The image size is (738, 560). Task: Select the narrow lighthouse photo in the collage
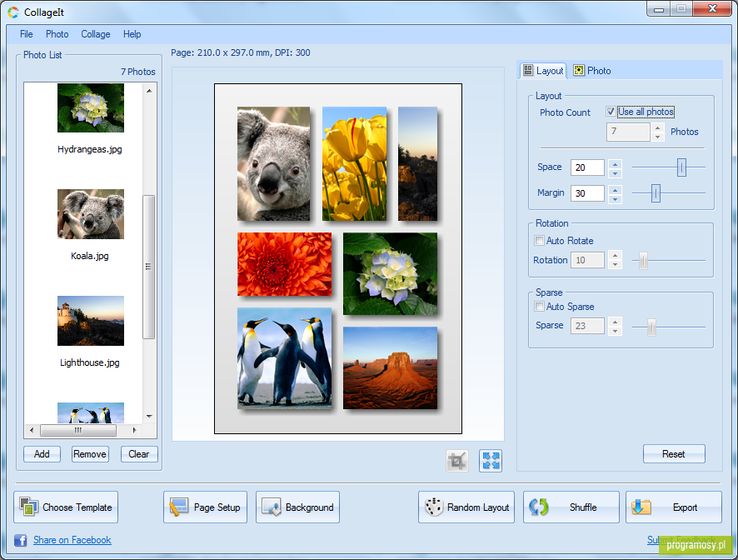[x=417, y=163]
